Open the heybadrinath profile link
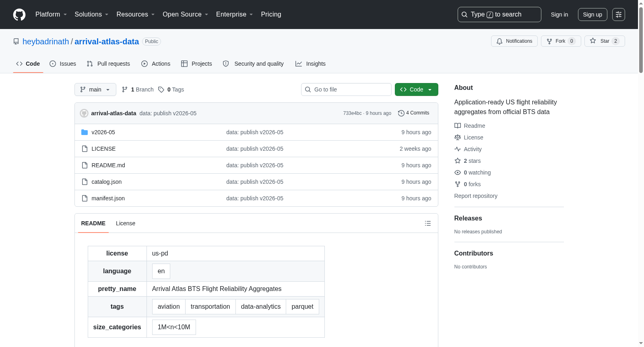This screenshot has height=347, width=644. pos(46,42)
